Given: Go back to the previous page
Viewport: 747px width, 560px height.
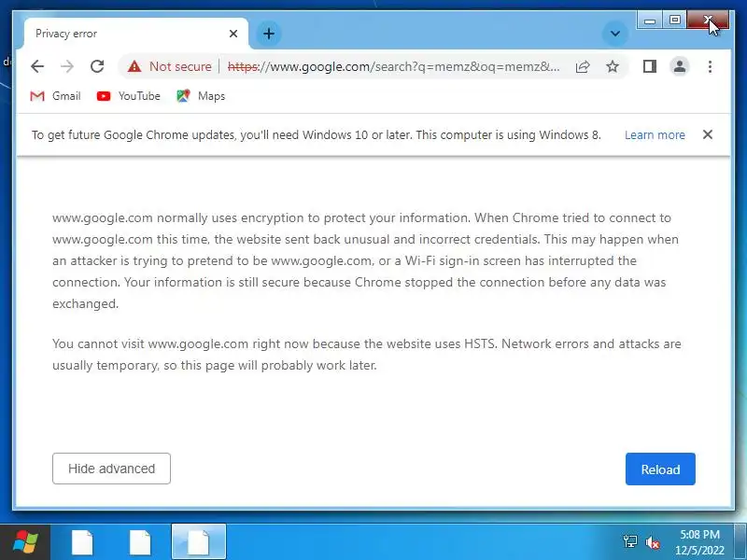Looking at the screenshot, I should [37, 66].
